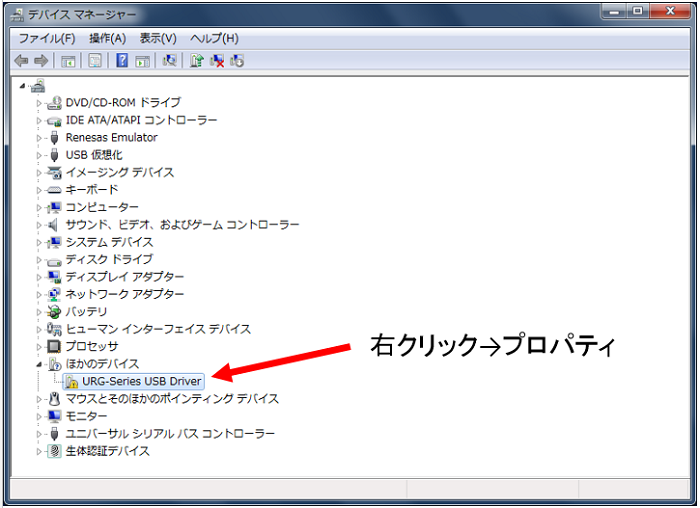This screenshot has height=508, width=700.
Task: Click the 生体認証デバイス fingerprint icon
Action: [54, 451]
